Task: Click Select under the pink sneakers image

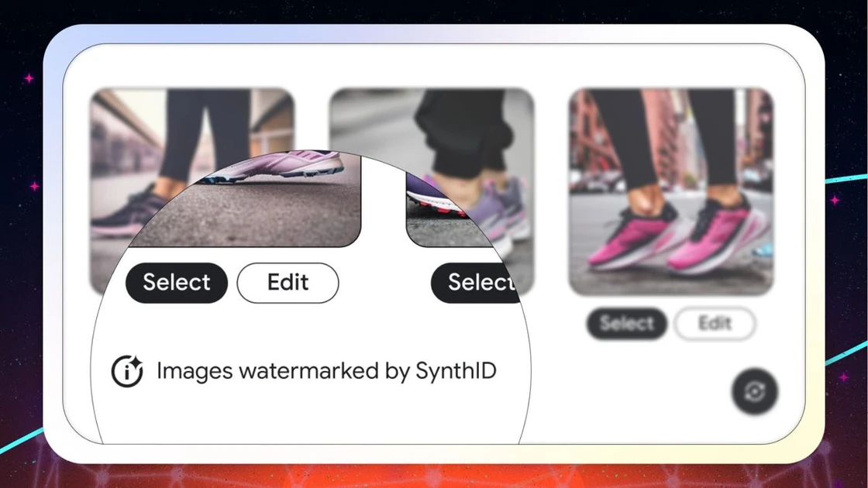Action: [627, 323]
